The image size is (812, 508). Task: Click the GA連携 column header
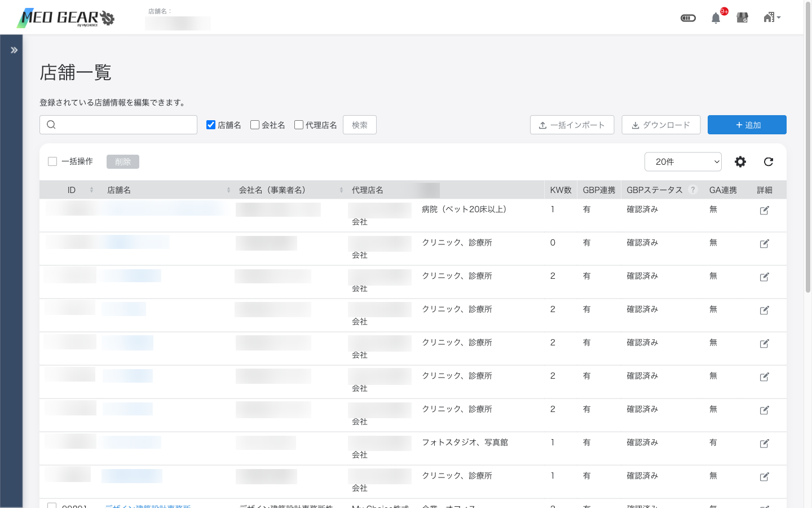(723, 190)
